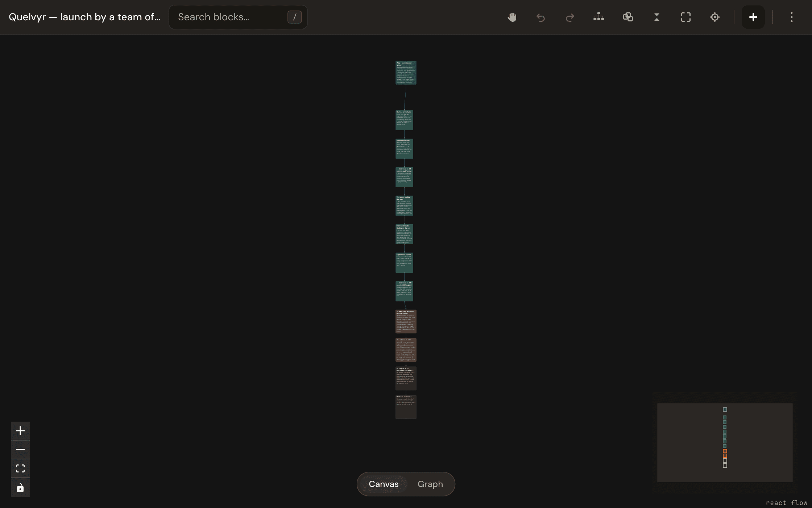The height and width of the screenshot is (508, 812).
Task: Undo the last action
Action: coord(541,17)
